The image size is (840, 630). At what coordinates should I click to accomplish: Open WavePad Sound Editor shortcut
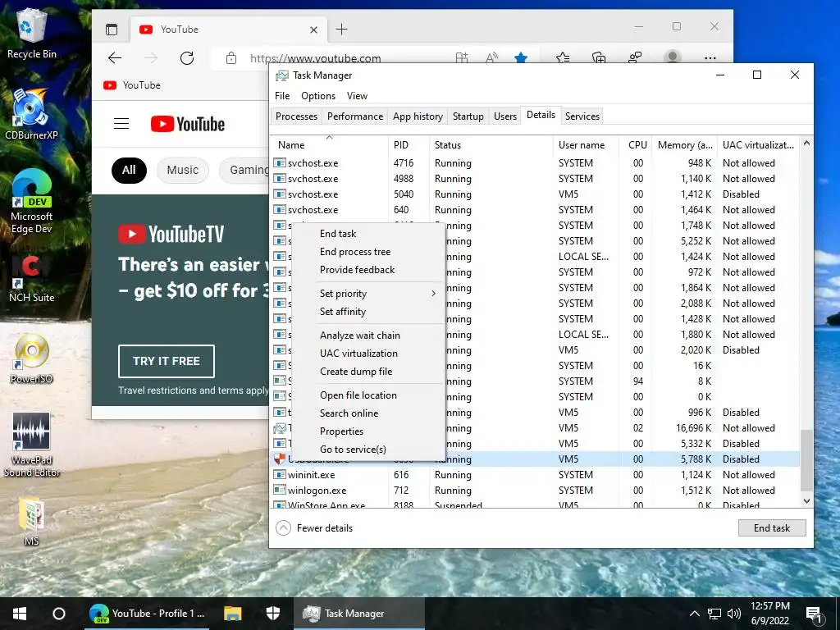pos(32,445)
